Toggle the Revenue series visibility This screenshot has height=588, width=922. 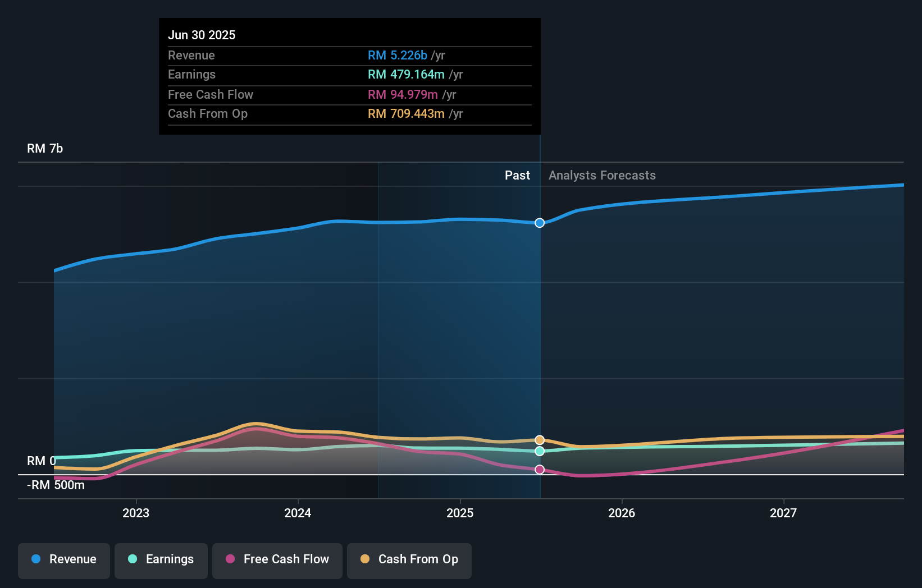(63, 559)
